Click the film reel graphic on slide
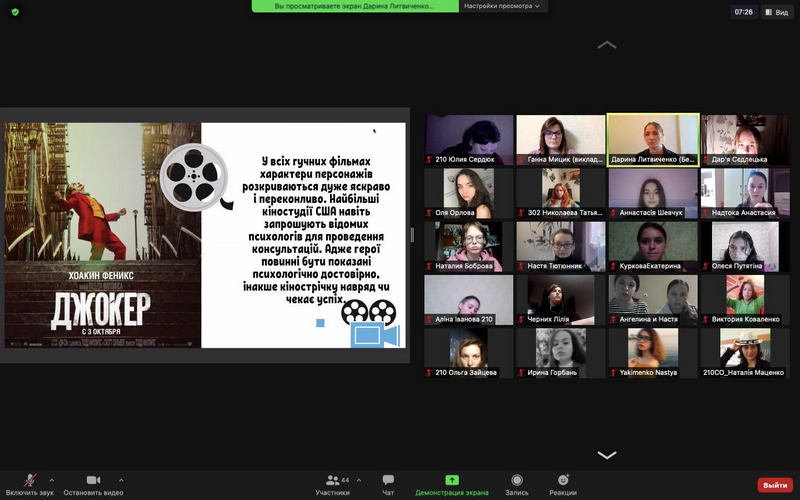The image size is (800, 500). point(196,178)
